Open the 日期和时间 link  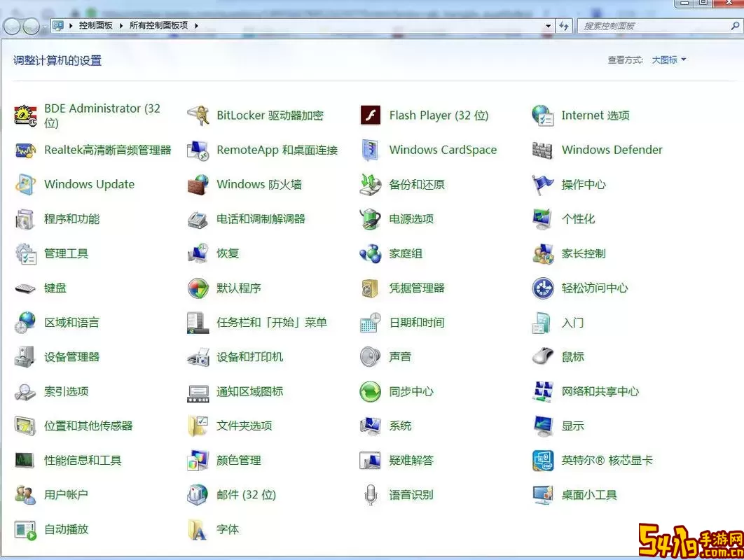(x=417, y=323)
